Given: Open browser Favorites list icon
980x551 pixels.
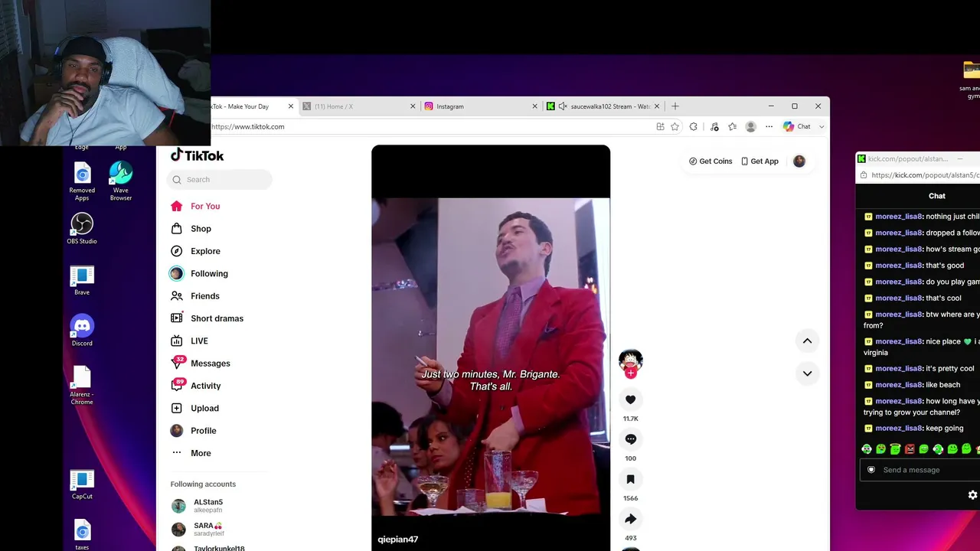Looking at the screenshot, I should (x=733, y=126).
